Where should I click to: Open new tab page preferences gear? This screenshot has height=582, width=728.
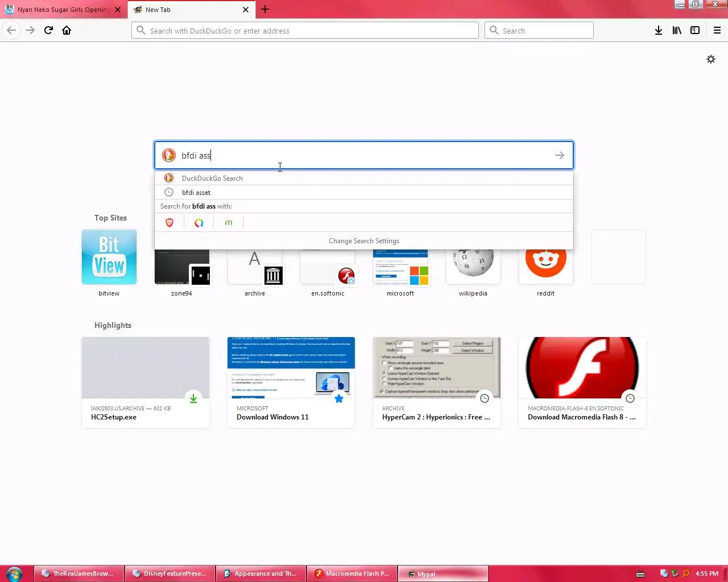tap(711, 59)
